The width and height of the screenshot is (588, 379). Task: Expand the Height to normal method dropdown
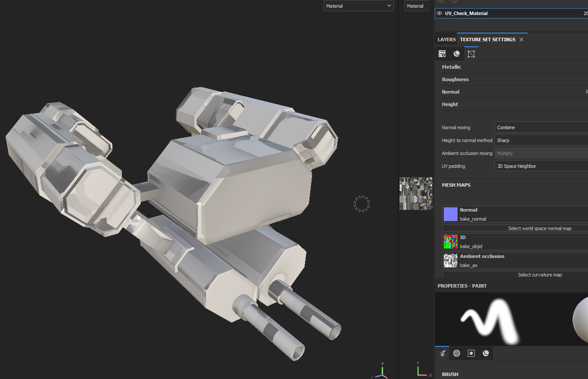pyautogui.click(x=541, y=140)
